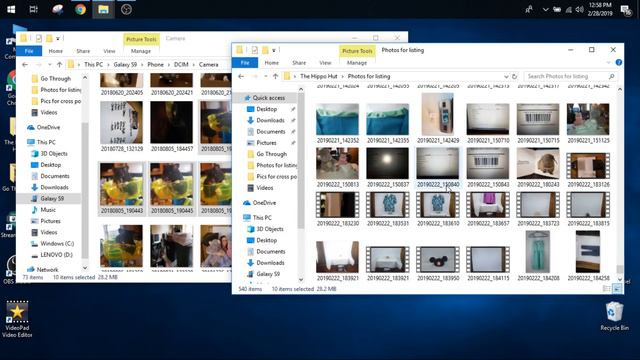Image resolution: width=640 pixels, height=360 pixels.
Task: Select thumbnail 20180728_132129 in Camera window
Action: (x=122, y=127)
